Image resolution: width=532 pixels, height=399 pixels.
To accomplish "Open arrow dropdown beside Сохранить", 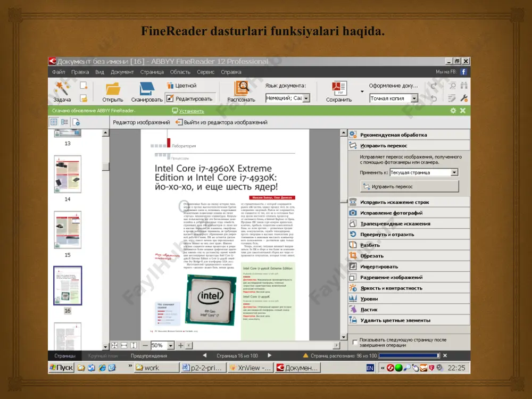I will click(362, 92).
